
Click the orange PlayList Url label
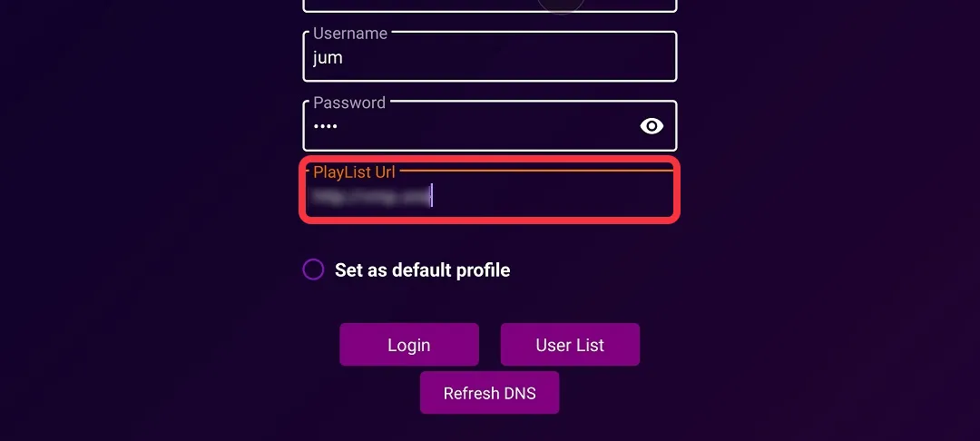coord(355,171)
